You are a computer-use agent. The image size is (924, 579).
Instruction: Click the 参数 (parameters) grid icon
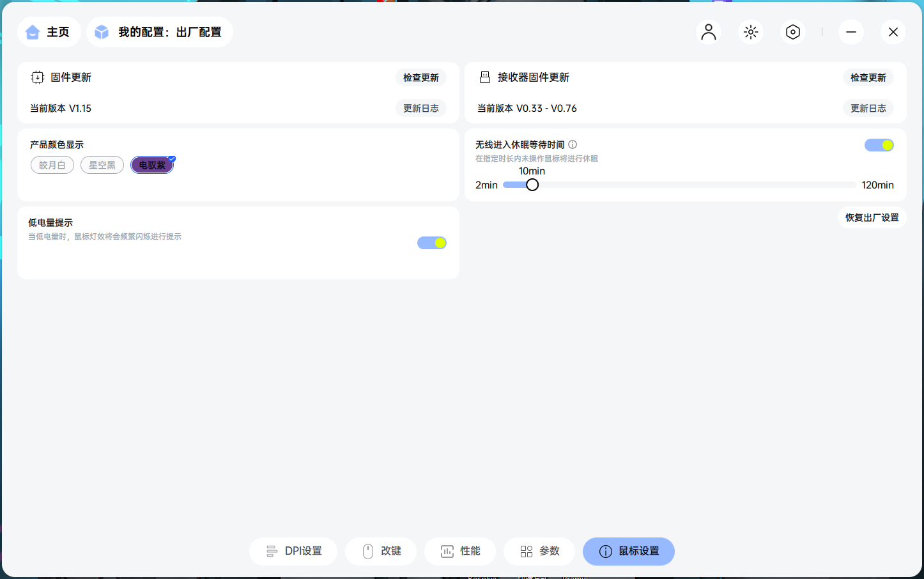pyautogui.click(x=527, y=551)
